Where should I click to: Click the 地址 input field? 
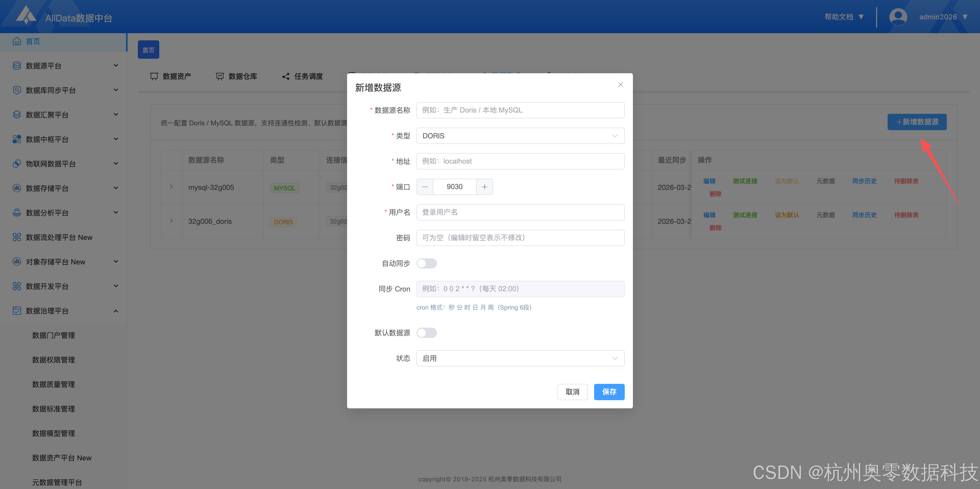pyautogui.click(x=520, y=161)
